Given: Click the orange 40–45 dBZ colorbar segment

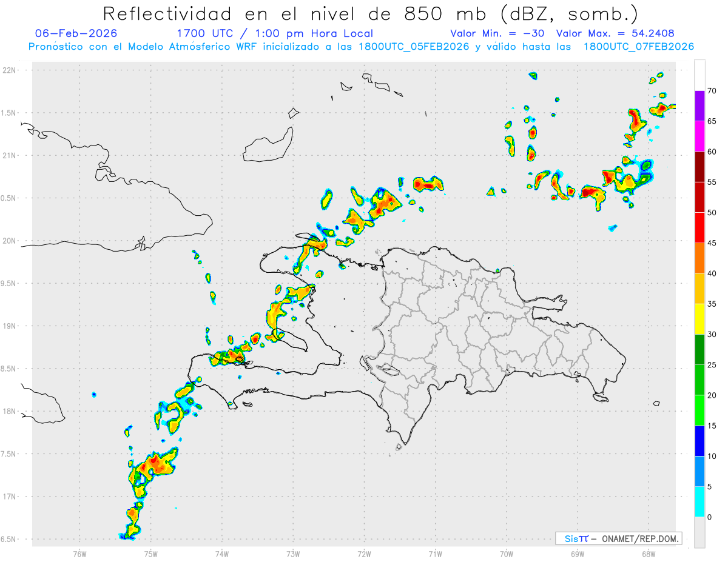Looking at the screenshot, I should (699, 258).
